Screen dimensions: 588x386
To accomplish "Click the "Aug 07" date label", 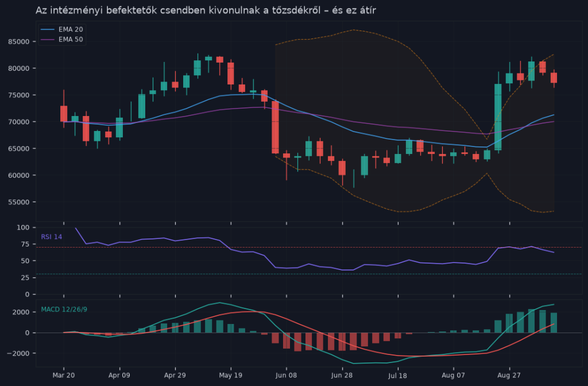I will pos(454,375).
